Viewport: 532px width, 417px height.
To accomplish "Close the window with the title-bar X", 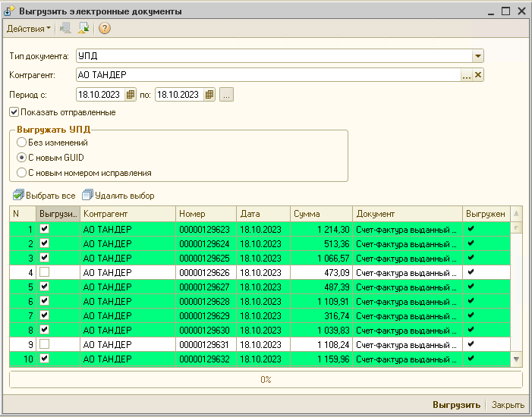I will click(521, 11).
